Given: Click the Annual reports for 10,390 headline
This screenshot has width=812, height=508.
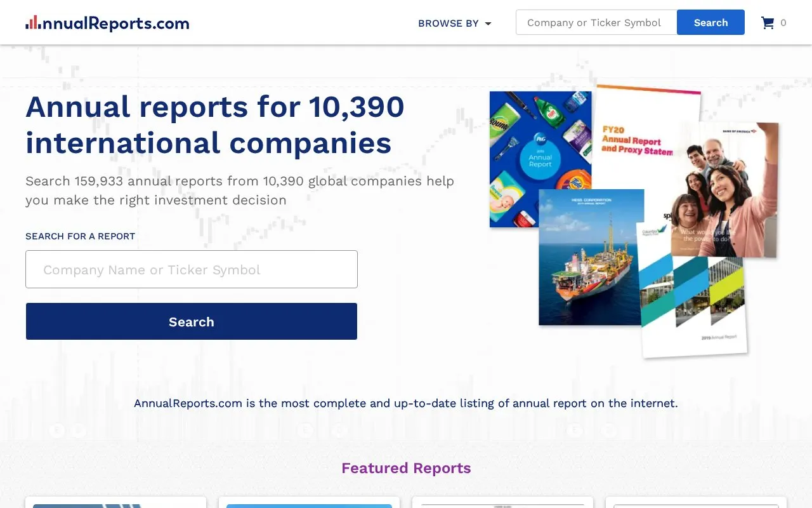Looking at the screenshot, I should (x=215, y=124).
